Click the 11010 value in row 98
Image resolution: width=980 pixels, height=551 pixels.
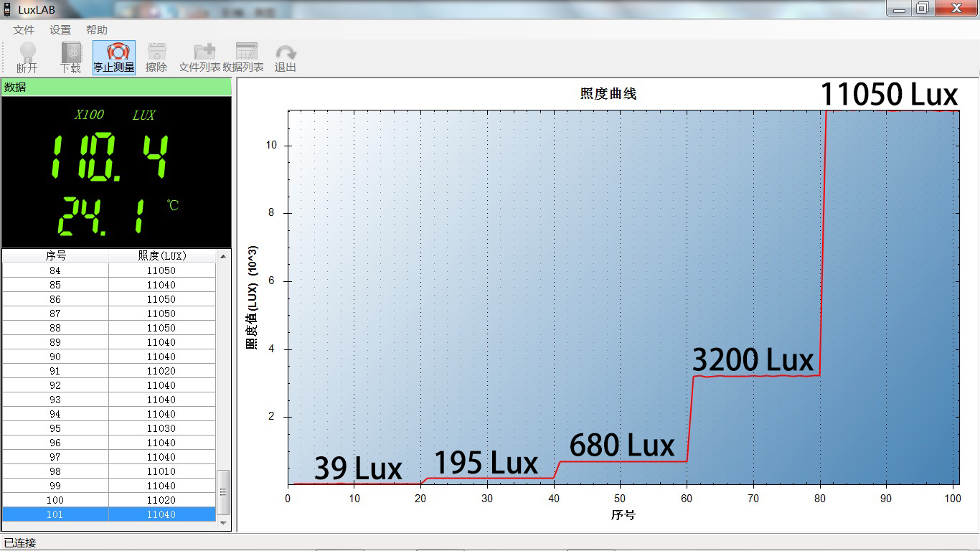[x=161, y=471]
